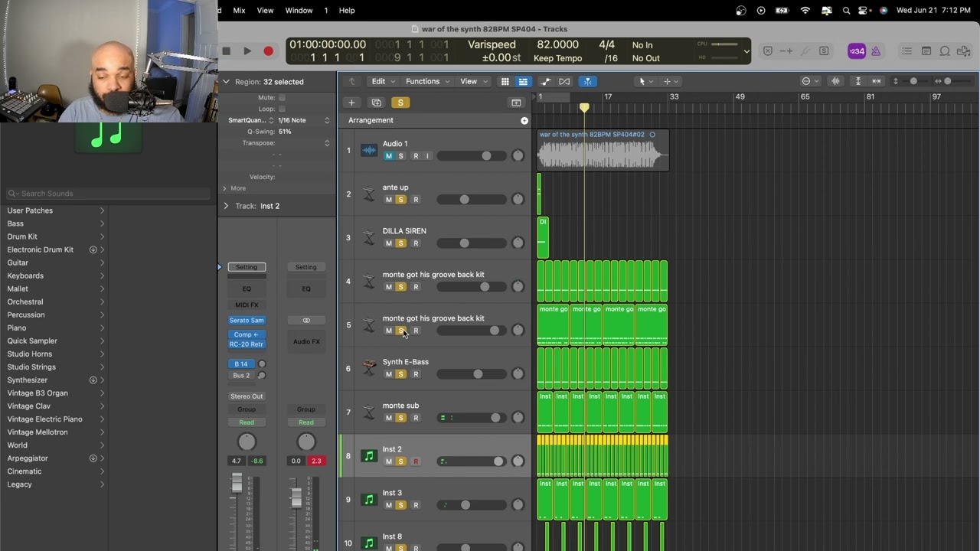Screen dimensions: 980x551
Task: Toggle the Metronome icon
Action: point(876,51)
